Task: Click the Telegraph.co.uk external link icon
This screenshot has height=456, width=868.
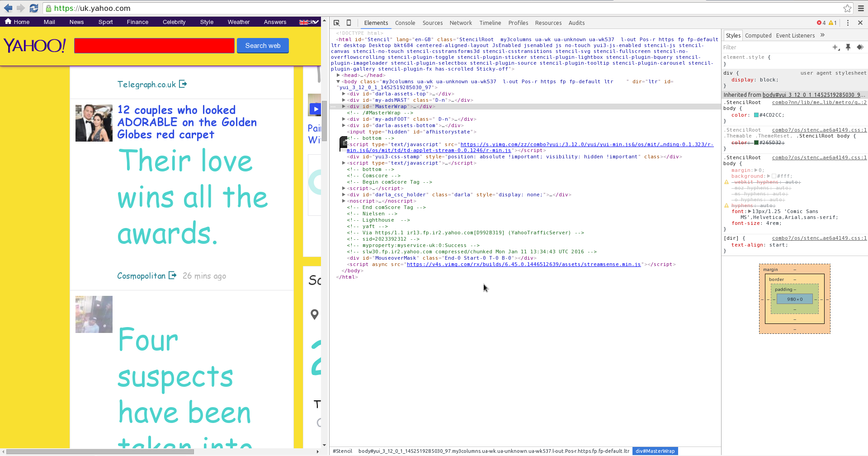Action: (x=183, y=84)
